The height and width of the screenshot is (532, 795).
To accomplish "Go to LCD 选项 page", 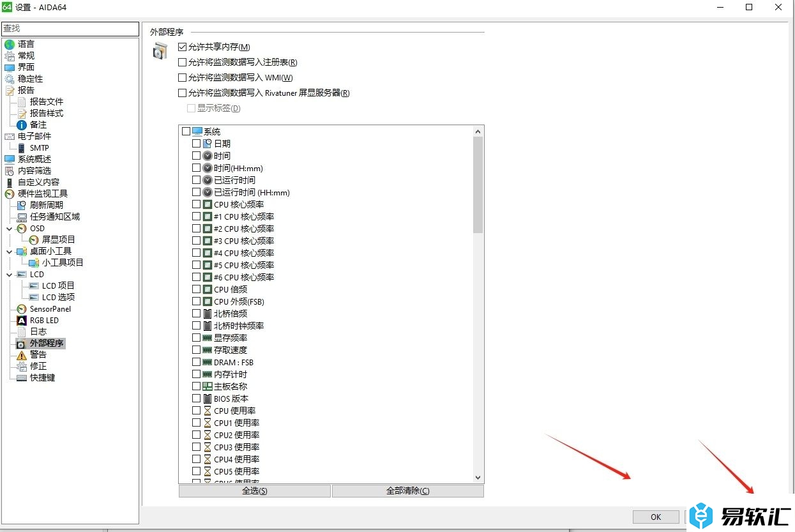I will pos(58,297).
